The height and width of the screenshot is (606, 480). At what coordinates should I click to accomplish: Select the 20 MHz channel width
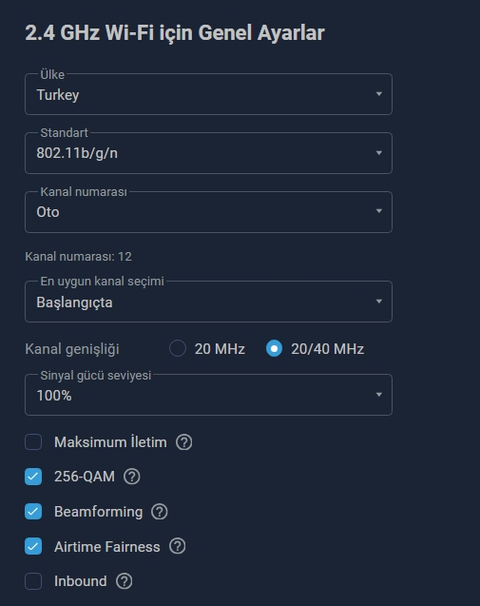(x=178, y=349)
